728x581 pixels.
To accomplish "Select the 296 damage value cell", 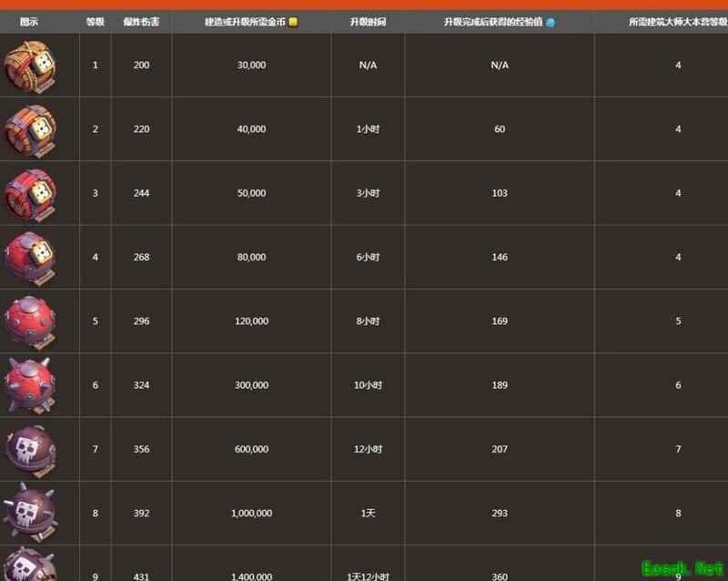I will 141,321.
